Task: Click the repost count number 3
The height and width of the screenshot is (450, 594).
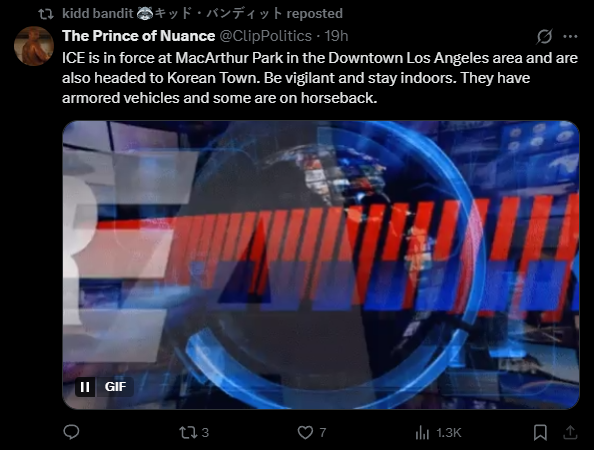Action: coord(205,433)
